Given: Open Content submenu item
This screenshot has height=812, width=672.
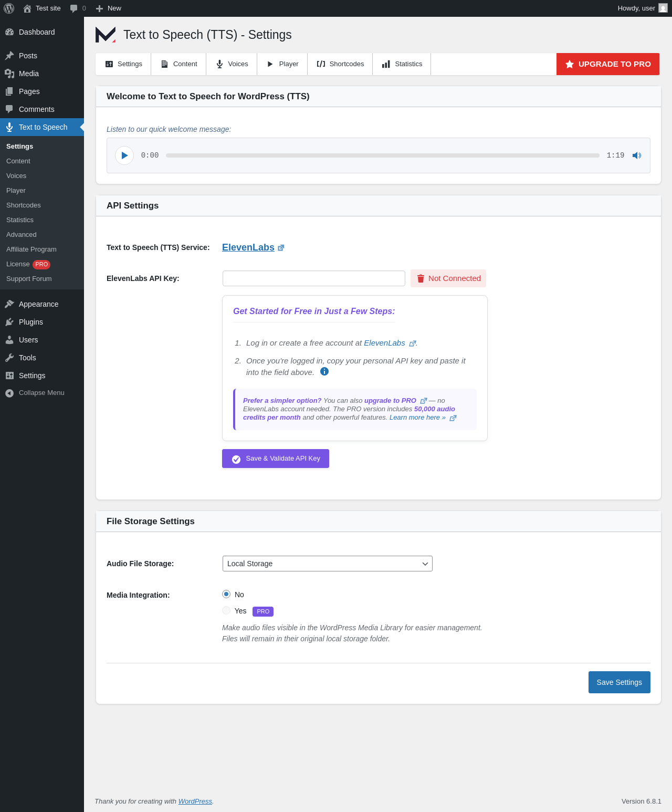Looking at the screenshot, I should tap(42, 161).
